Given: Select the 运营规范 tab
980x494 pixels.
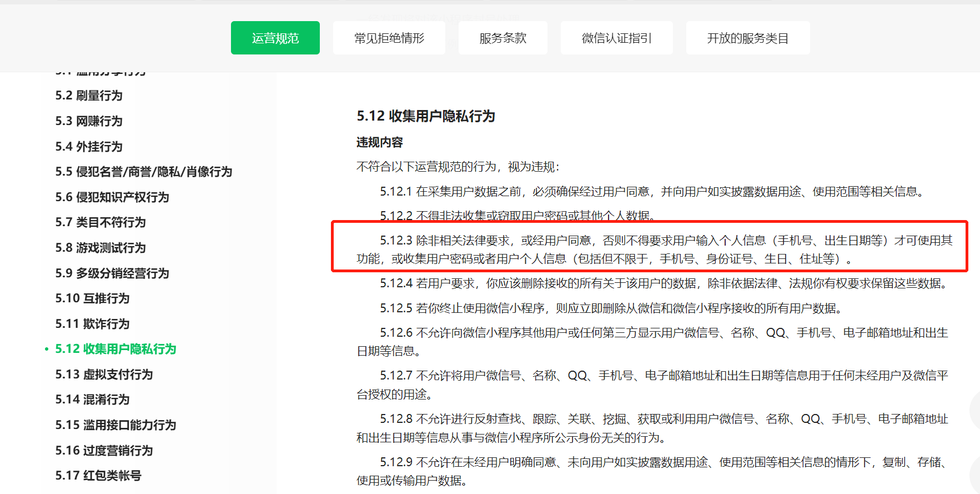Looking at the screenshot, I should coord(275,38).
